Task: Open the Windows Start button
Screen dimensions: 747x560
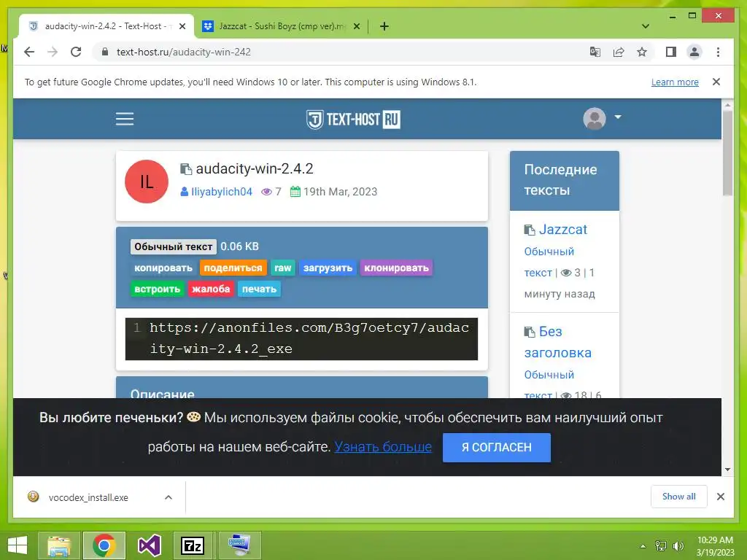Action: pyautogui.click(x=18, y=545)
